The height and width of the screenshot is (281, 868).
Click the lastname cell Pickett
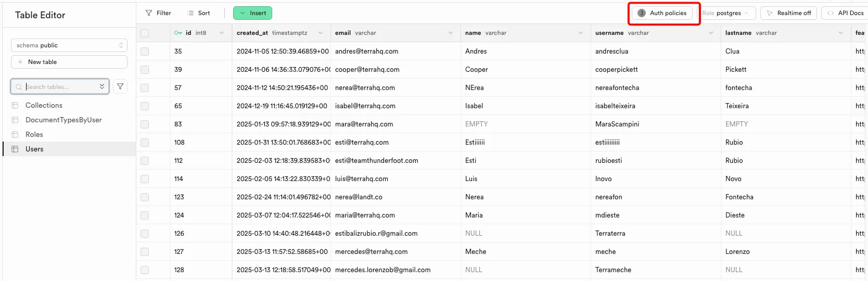786,70
